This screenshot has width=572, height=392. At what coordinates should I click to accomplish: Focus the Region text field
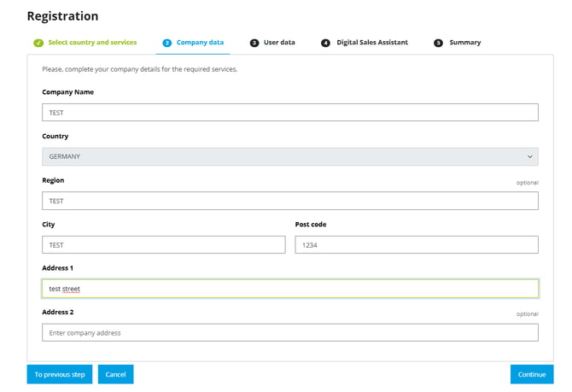290,202
